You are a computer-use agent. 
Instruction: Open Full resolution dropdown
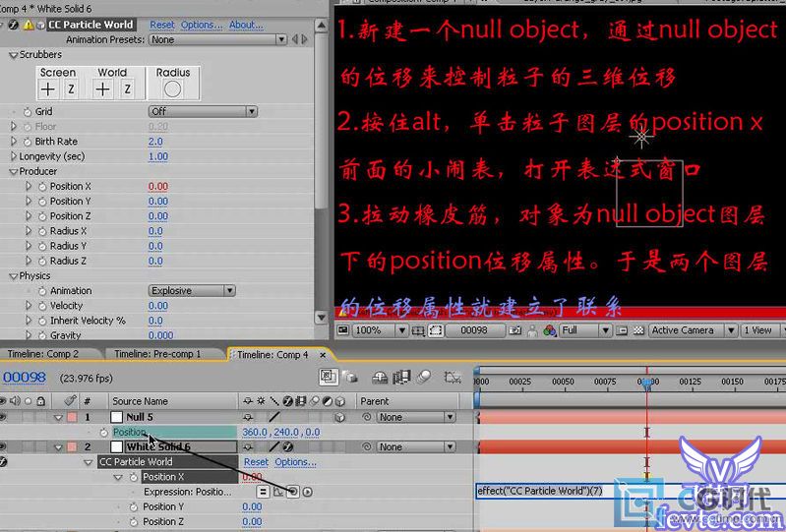[x=585, y=330]
